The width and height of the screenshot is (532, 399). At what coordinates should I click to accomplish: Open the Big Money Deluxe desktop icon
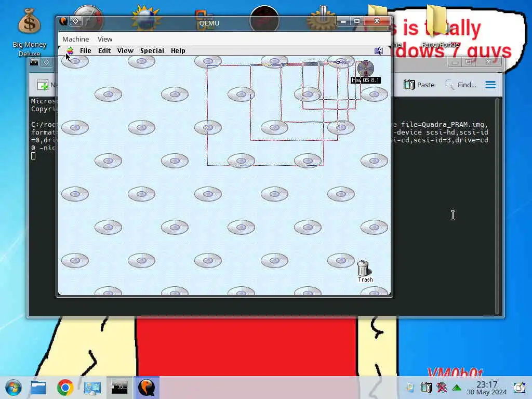click(x=29, y=33)
